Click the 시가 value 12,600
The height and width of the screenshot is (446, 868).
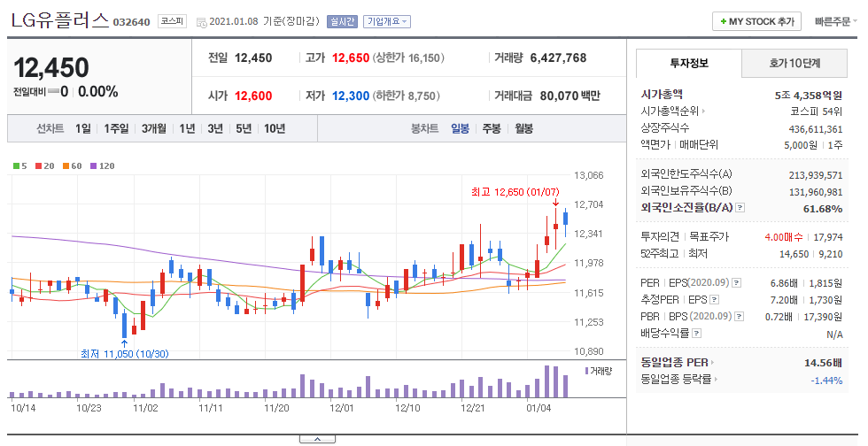(253, 96)
